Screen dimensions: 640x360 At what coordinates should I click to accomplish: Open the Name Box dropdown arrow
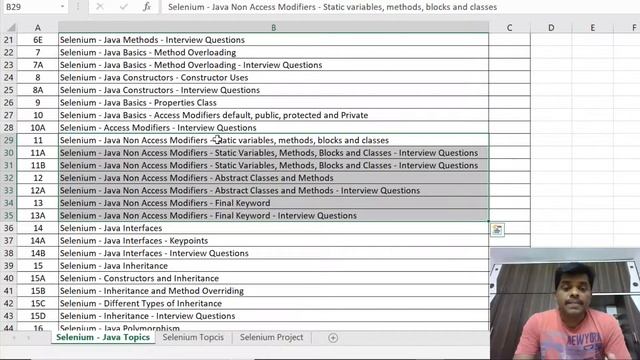62,7
